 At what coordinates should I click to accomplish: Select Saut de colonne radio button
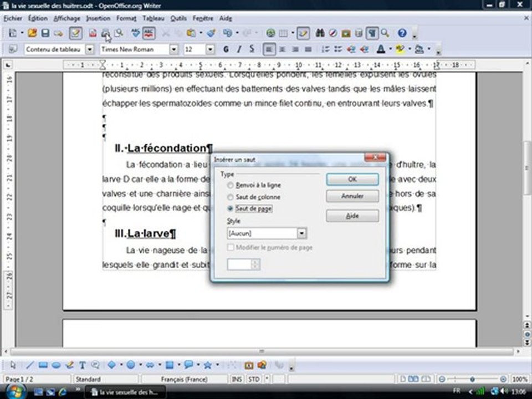coord(231,197)
